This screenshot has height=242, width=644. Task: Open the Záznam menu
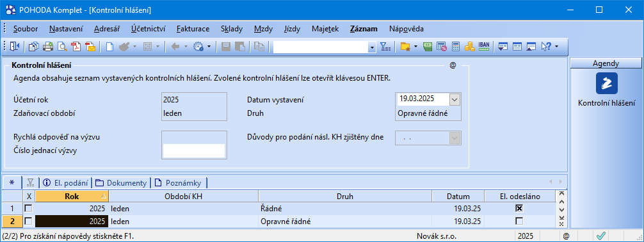click(364, 29)
